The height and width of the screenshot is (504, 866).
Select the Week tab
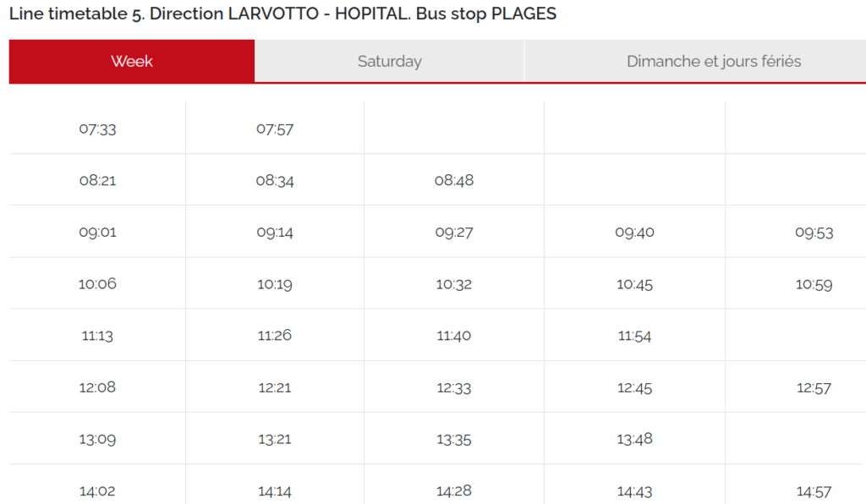coord(131,61)
